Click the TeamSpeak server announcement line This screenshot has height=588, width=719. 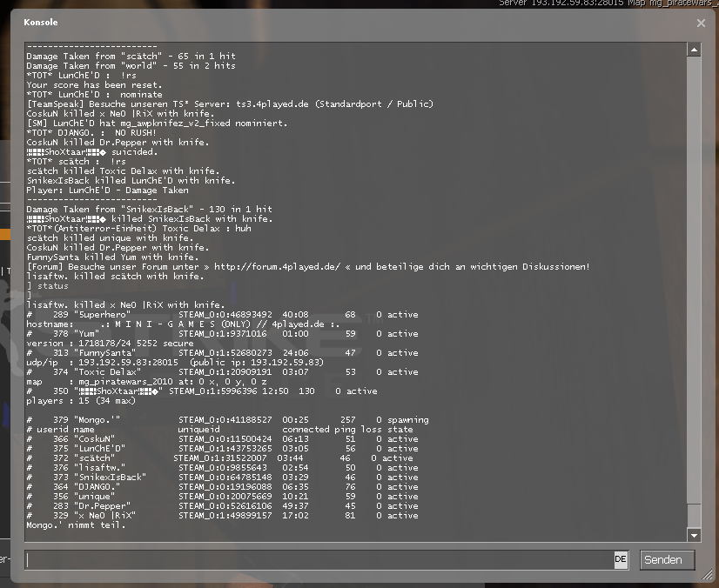click(x=230, y=104)
